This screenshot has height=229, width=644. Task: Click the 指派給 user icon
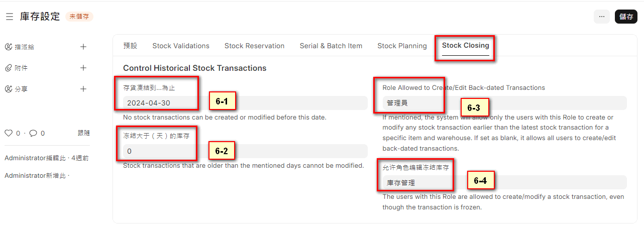(9, 47)
